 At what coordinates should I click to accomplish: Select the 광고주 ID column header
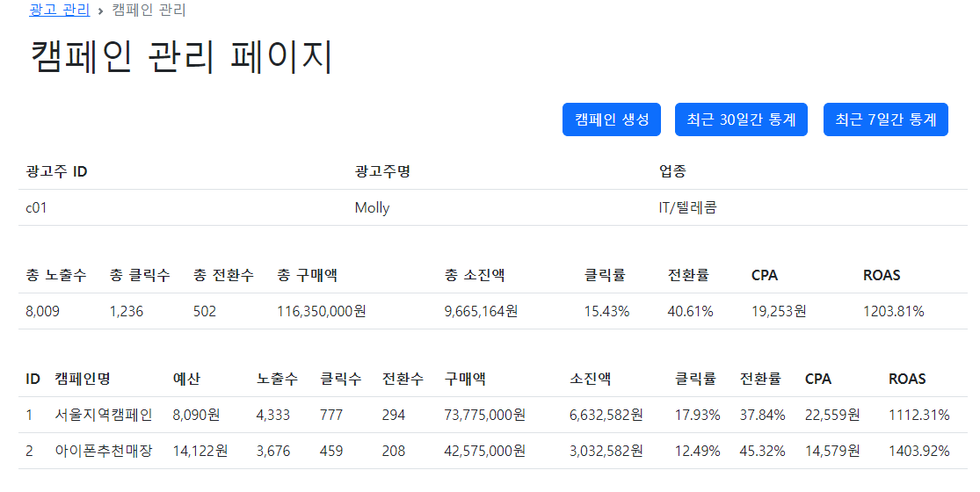pyautogui.click(x=56, y=171)
